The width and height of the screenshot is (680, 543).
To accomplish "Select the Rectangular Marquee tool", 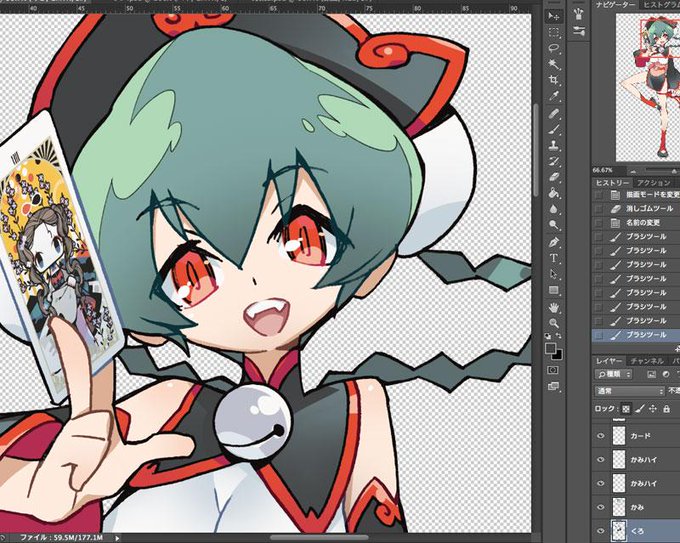I will [x=554, y=33].
